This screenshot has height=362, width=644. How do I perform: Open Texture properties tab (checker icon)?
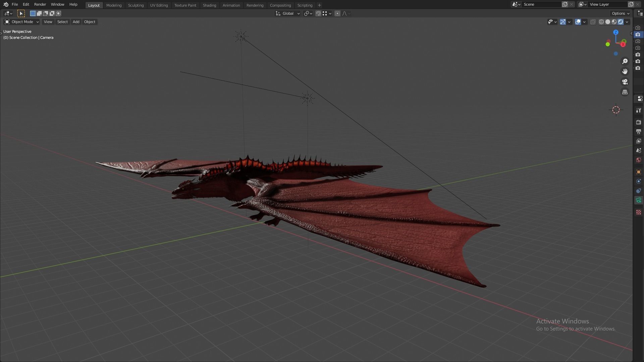639,212
